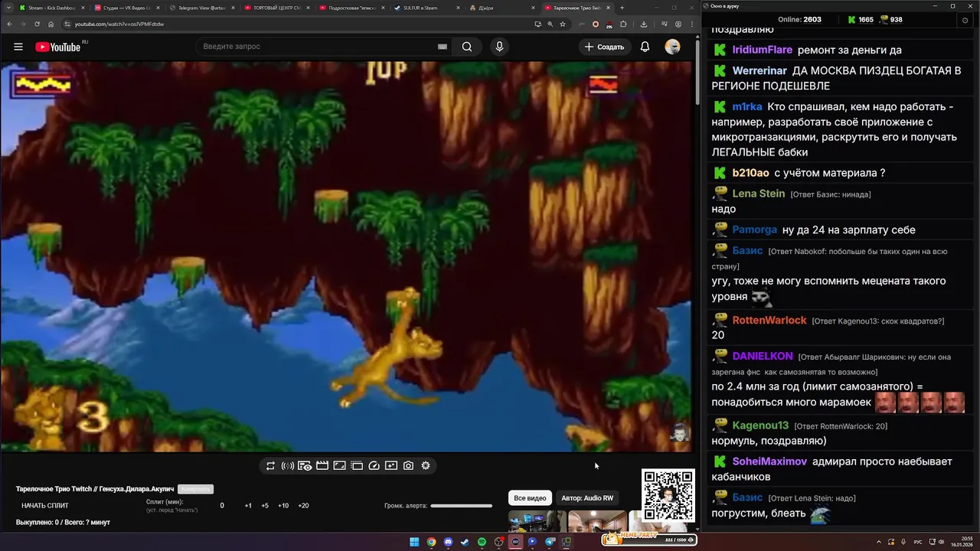Click the loop icon in the player toolbar
980x551 pixels.
(270, 465)
